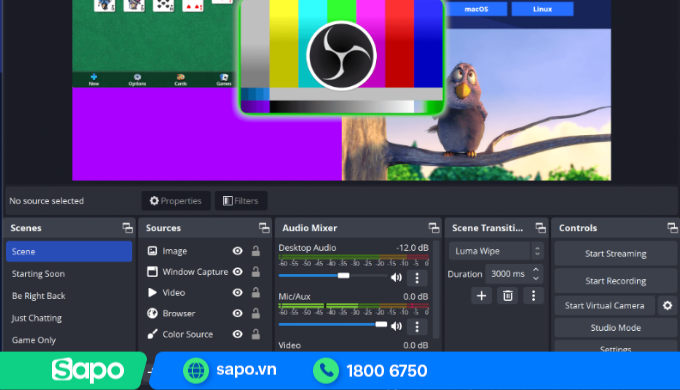
Task: Pop out the Scenes dock panel
Action: pos(128,228)
